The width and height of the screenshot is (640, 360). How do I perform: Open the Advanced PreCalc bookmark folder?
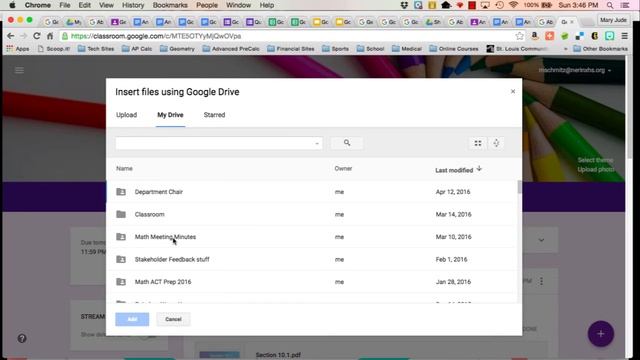(231, 49)
